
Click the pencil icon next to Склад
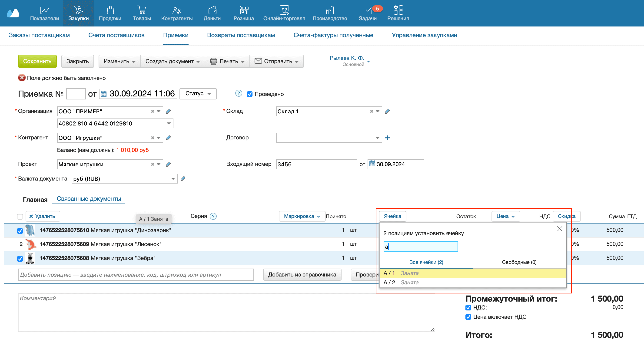[387, 112]
